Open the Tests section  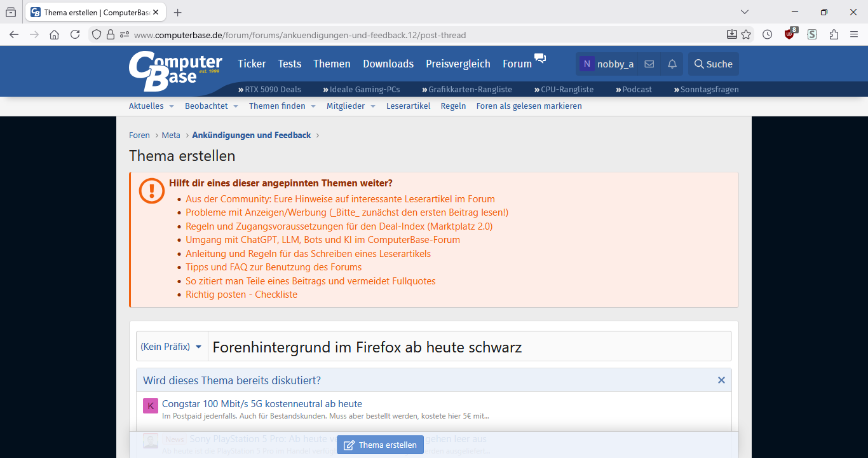pos(290,64)
